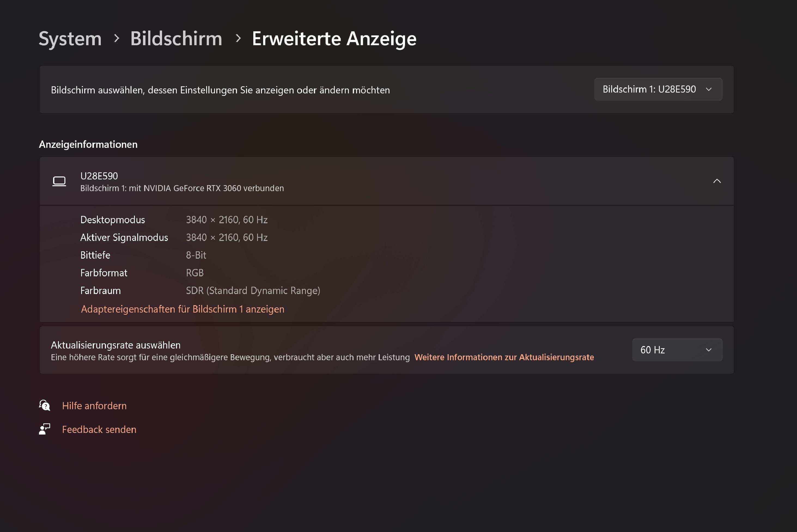Click the Aktiver Signalmodus label
797x532 pixels.
(x=124, y=237)
